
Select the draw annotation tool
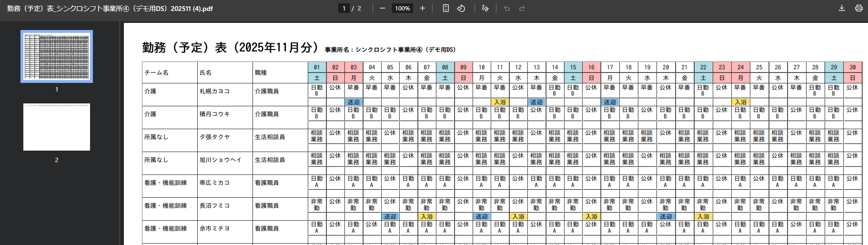(485, 9)
